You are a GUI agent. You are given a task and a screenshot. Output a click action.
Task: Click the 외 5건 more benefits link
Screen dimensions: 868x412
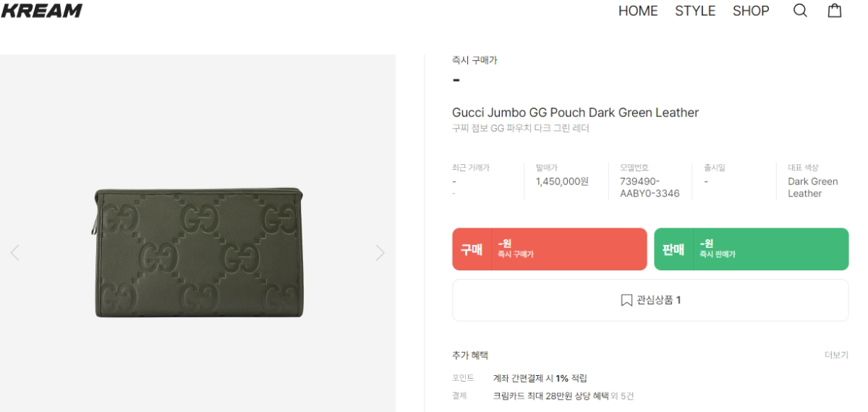tap(623, 396)
